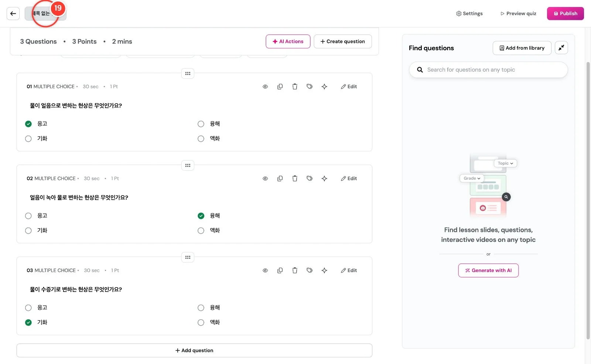Duplicate question 03

point(280,271)
